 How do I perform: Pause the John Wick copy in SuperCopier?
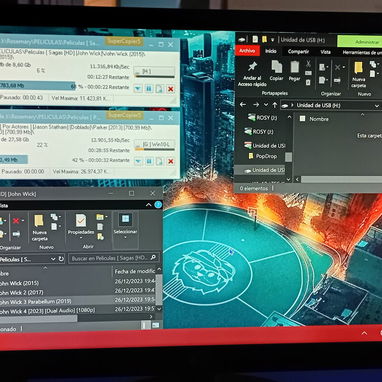149,89
